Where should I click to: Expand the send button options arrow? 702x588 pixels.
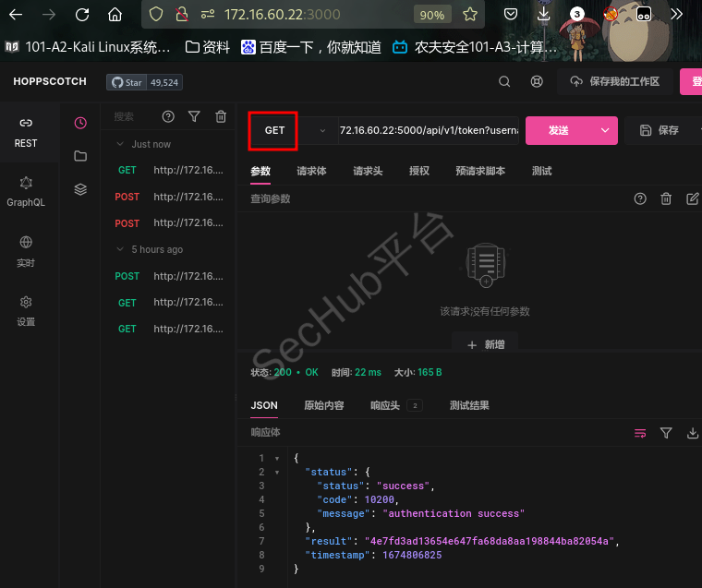tap(605, 131)
